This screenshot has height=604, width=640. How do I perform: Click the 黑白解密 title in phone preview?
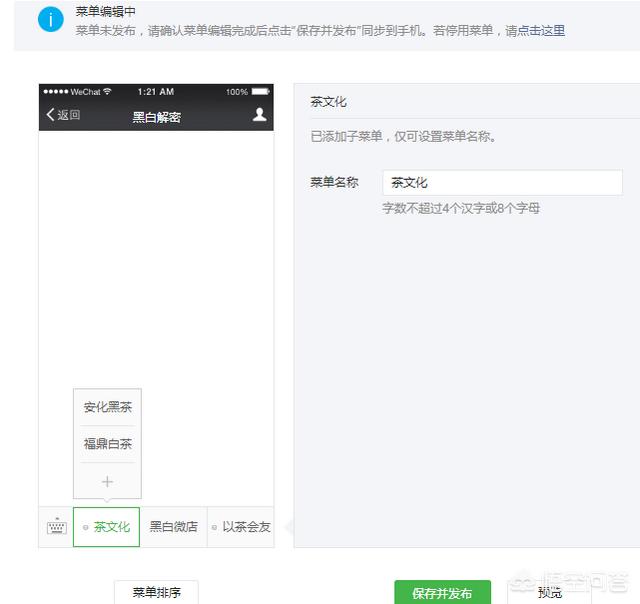[156, 117]
